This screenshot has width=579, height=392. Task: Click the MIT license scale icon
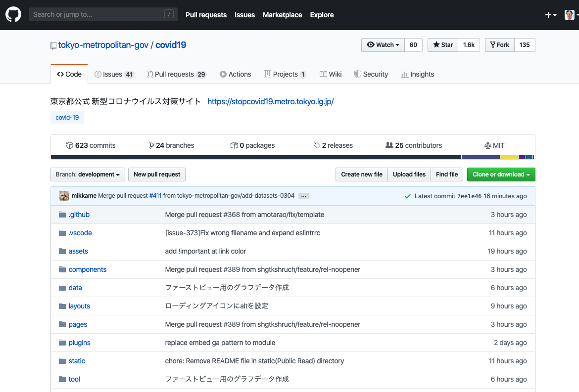488,145
